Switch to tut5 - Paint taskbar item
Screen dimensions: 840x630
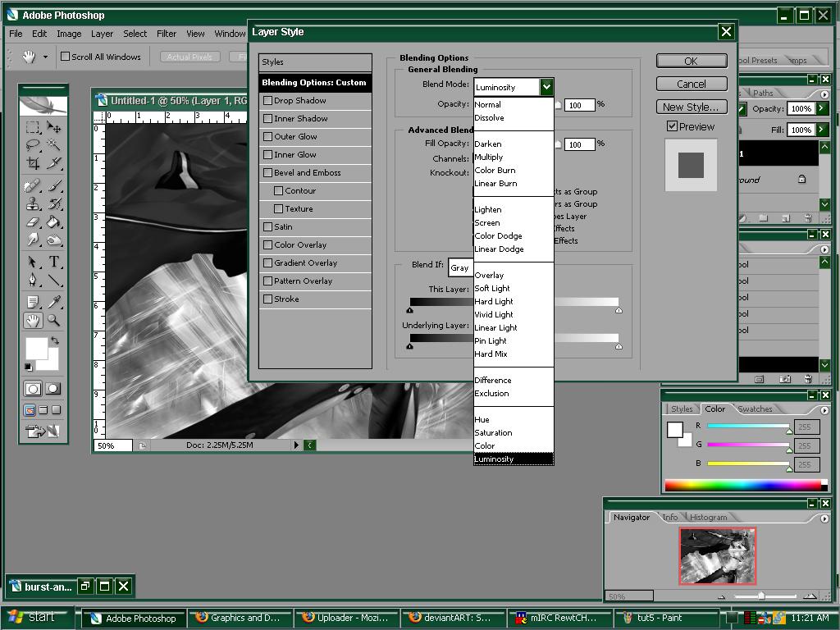(x=665, y=618)
